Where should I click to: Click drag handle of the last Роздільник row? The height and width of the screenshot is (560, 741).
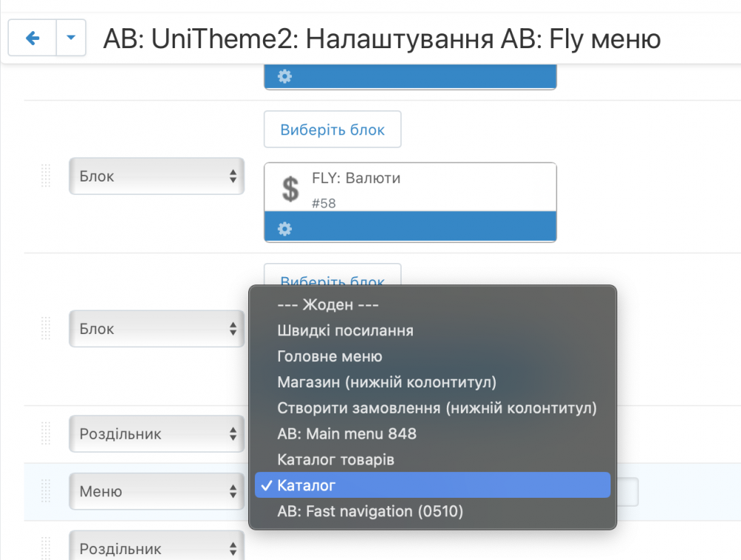[46, 548]
